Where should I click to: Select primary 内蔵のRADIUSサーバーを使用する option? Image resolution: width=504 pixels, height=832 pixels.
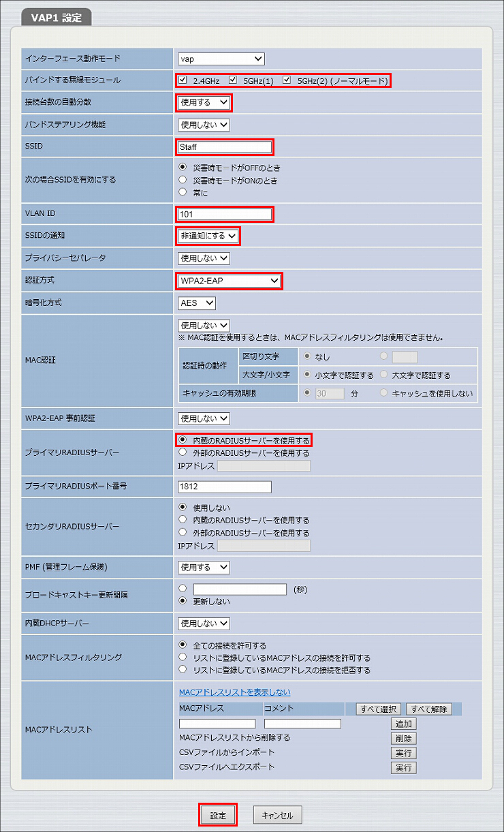183,440
